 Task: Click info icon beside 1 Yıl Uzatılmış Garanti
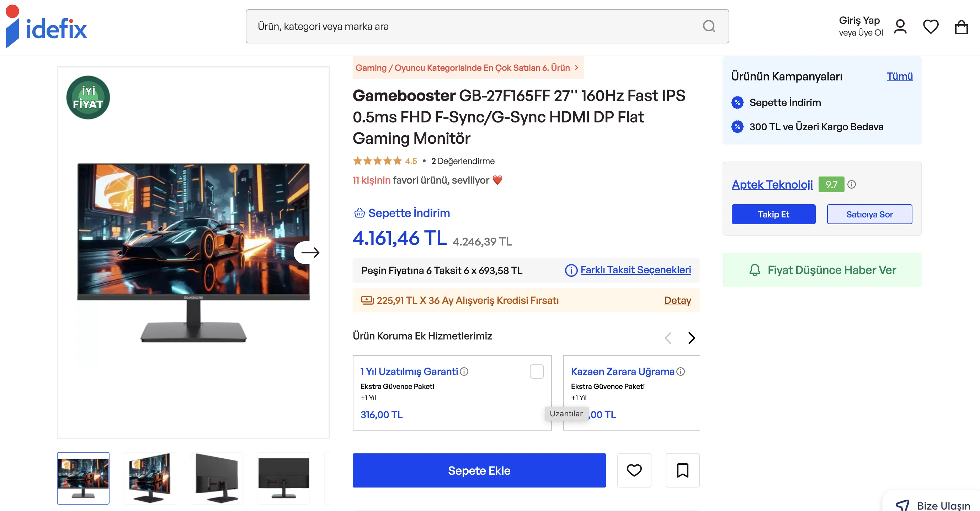pos(464,371)
